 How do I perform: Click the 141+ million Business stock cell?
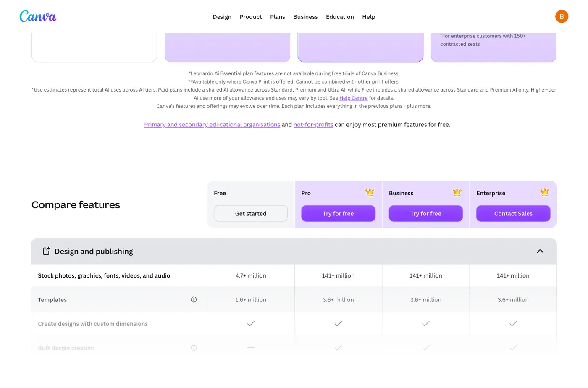point(426,275)
